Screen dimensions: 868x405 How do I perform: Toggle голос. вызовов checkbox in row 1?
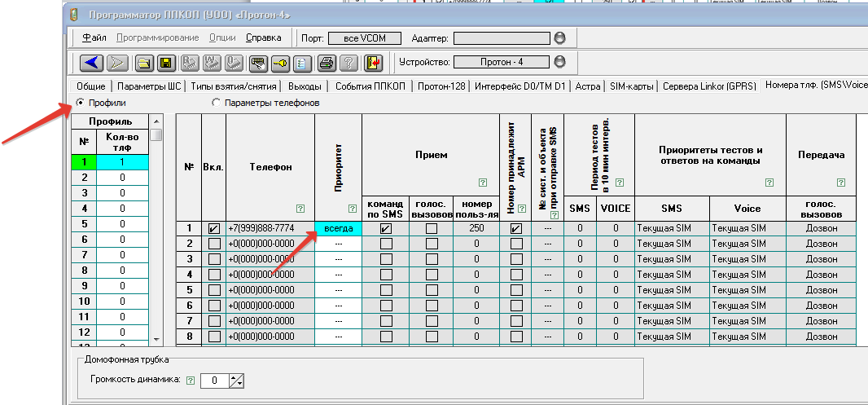pos(432,228)
